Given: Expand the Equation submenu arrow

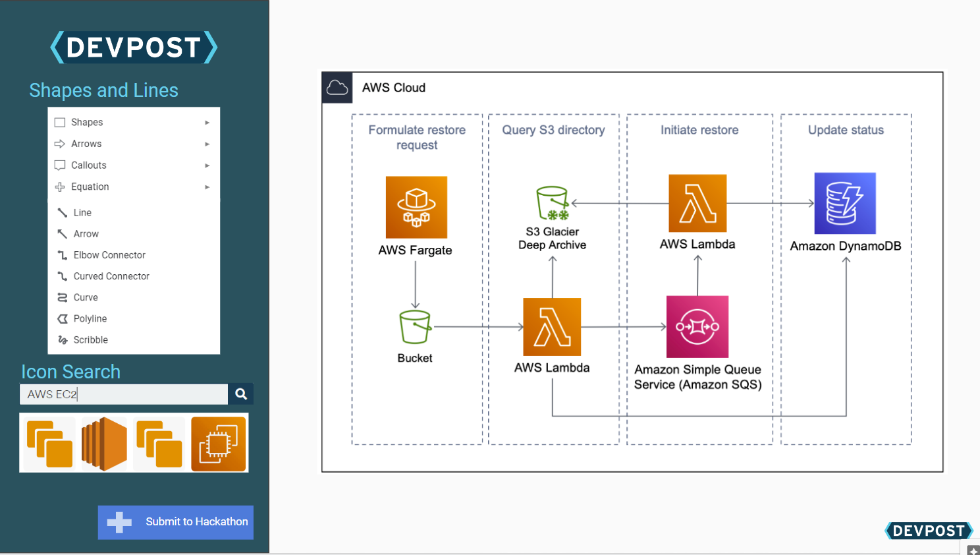Looking at the screenshot, I should click(207, 187).
